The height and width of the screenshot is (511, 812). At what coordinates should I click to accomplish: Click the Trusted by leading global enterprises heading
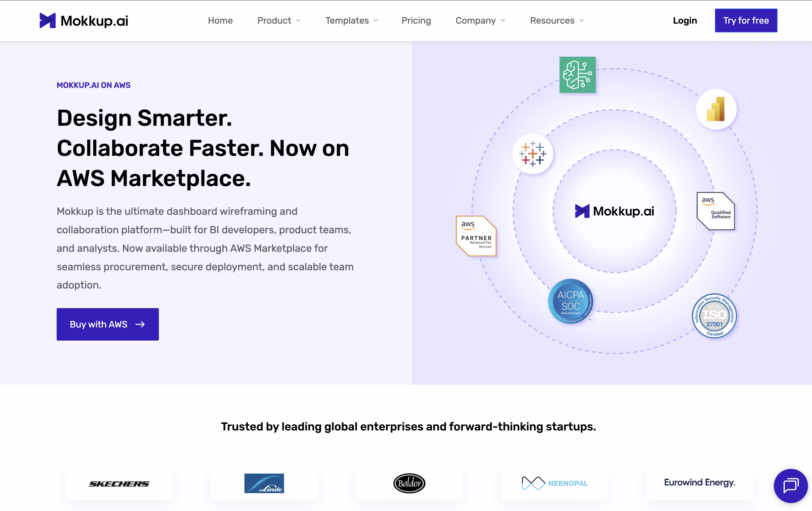tap(408, 426)
